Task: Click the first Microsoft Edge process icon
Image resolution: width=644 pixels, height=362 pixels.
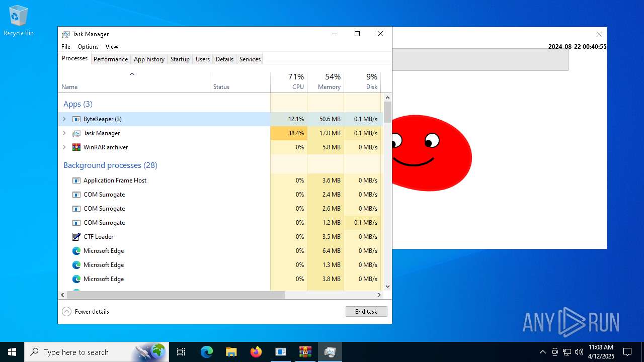Action: pyautogui.click(x=76, y=251)
